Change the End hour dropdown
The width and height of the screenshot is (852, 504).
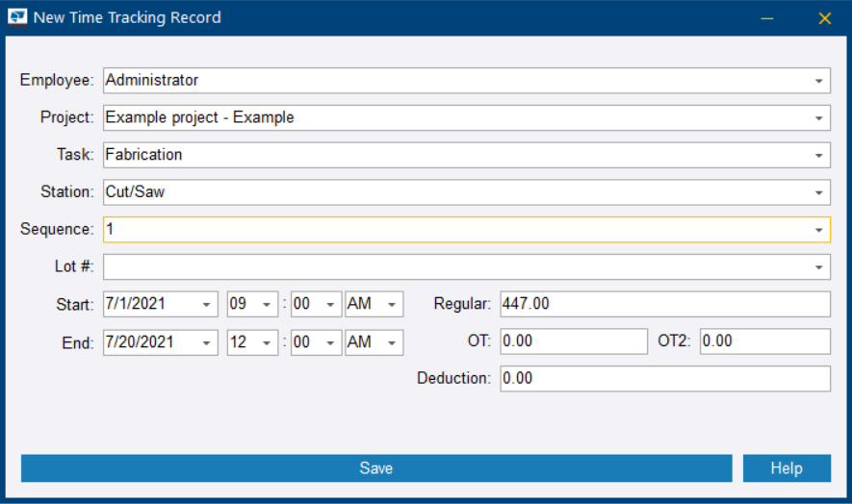point(268,342)
